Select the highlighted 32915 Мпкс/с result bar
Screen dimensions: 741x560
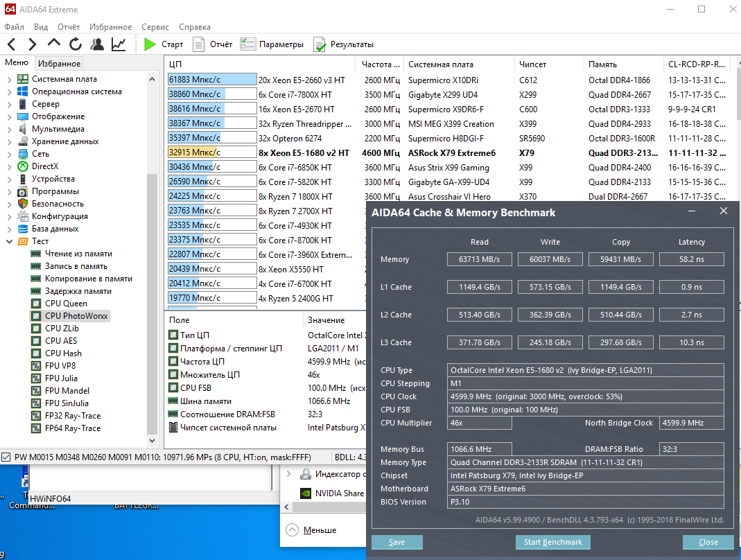212,152
